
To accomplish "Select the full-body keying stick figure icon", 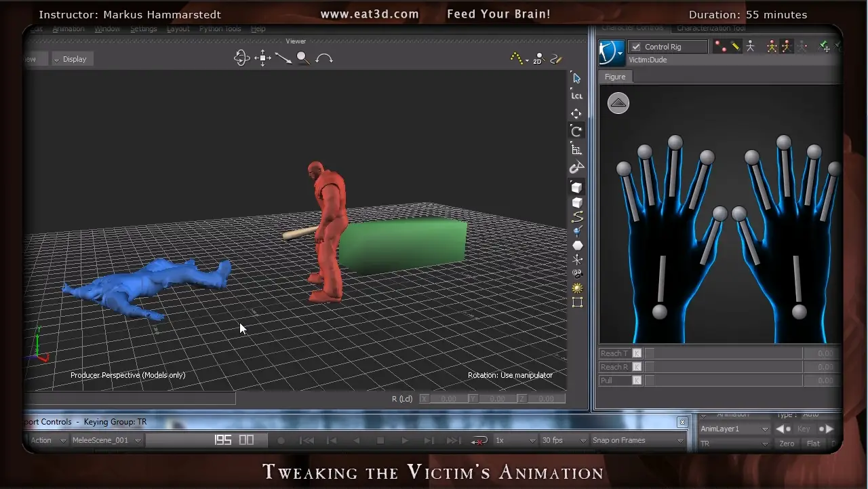I will (x=773, y=46).
